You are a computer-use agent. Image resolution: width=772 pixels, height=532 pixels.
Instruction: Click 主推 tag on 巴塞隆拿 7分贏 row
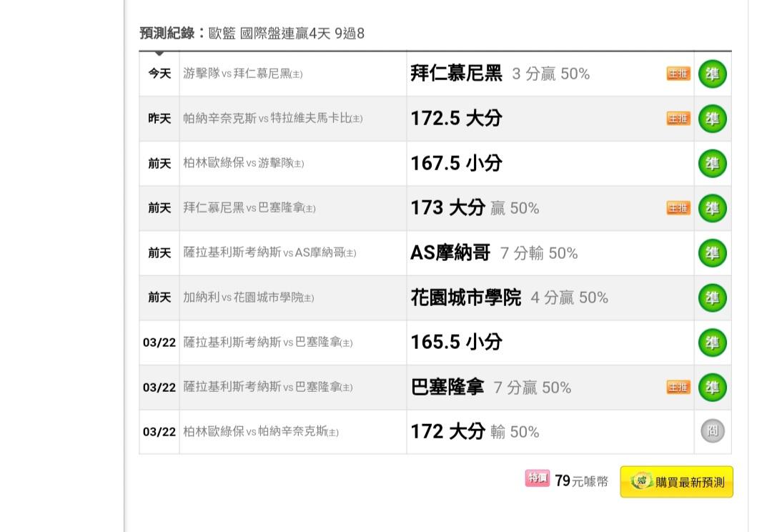(x=678, y=387)
